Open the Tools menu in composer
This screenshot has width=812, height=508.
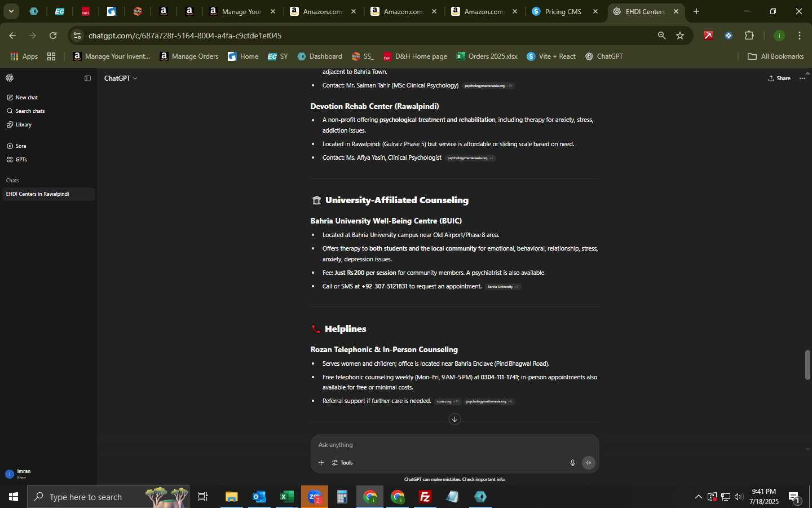pyautogui.click(x=342, y=463)
